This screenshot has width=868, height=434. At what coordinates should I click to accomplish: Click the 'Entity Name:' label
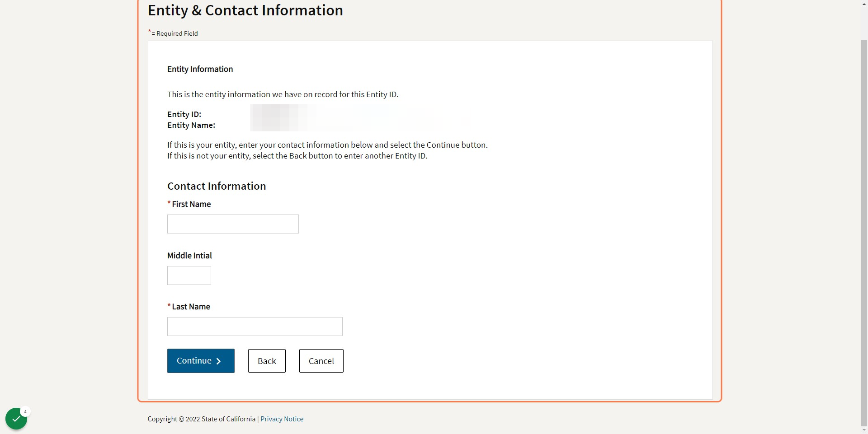[191, 125]
